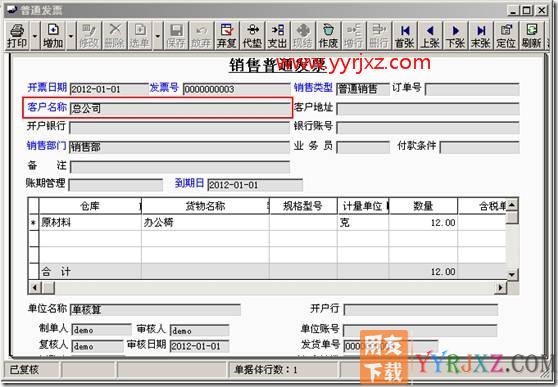Click the 删行 delete-row icon

coord(379,36)
